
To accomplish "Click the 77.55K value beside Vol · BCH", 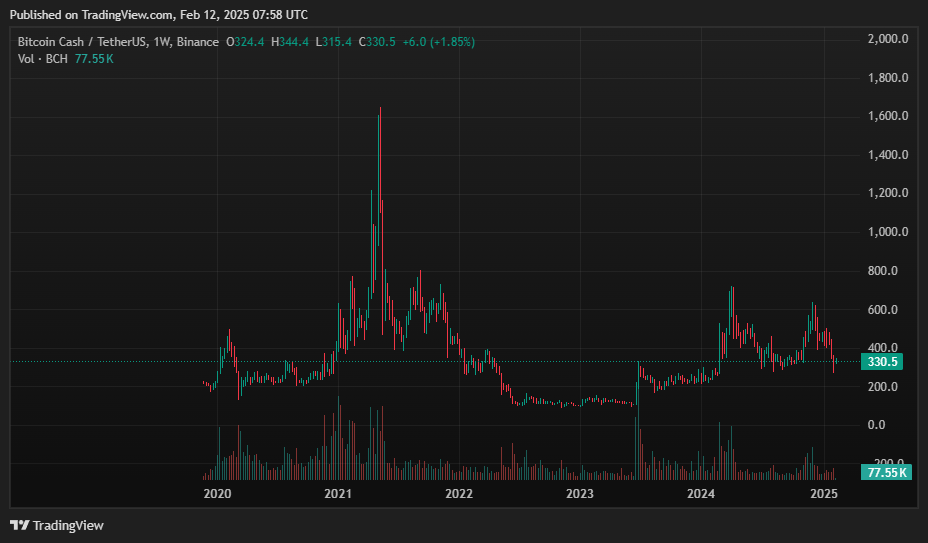I will point(94,59).
